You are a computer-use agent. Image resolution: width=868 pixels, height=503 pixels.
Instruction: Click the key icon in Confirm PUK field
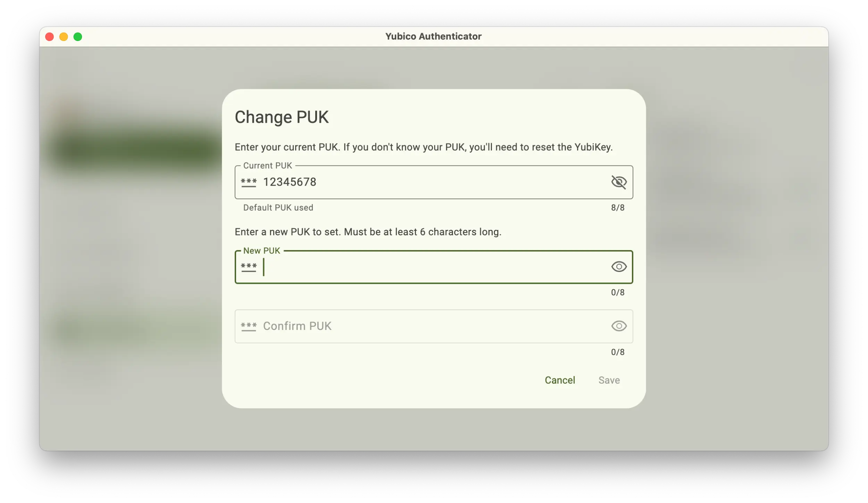click(x=249, y=326)
